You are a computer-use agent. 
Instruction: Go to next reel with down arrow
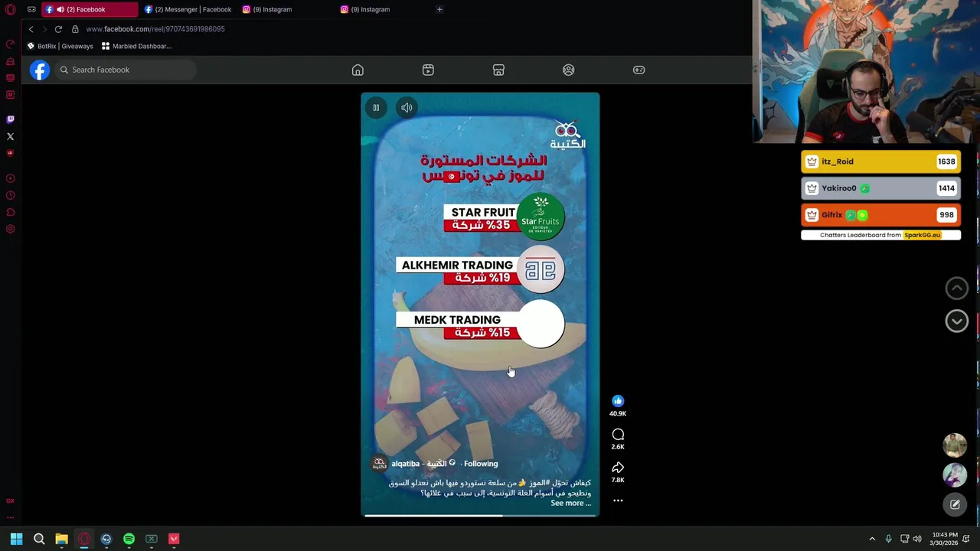coord(956,321)
